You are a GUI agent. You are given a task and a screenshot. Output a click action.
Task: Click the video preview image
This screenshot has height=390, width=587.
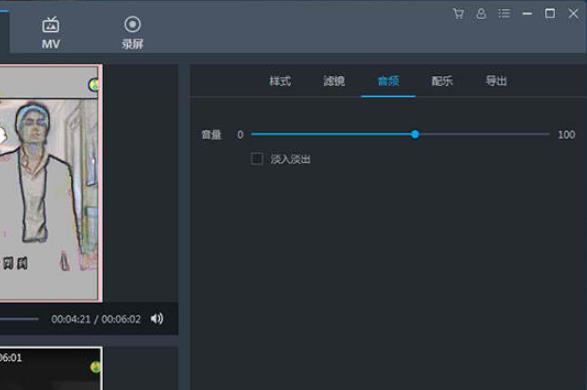51,183
